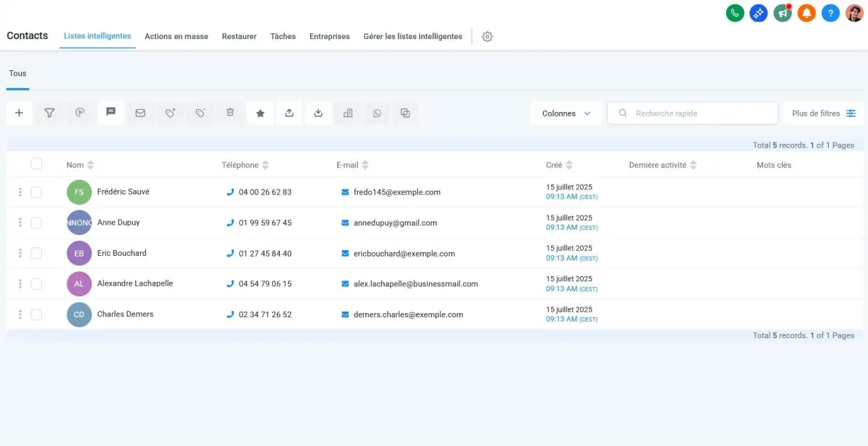
Task: Expand the Colonnes dropdown
Action: pos(566,113)
